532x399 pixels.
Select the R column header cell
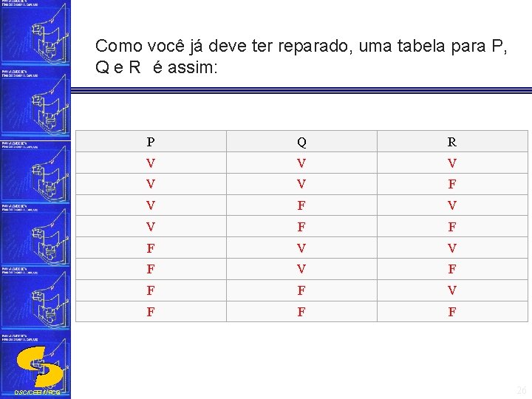[452, 142]
